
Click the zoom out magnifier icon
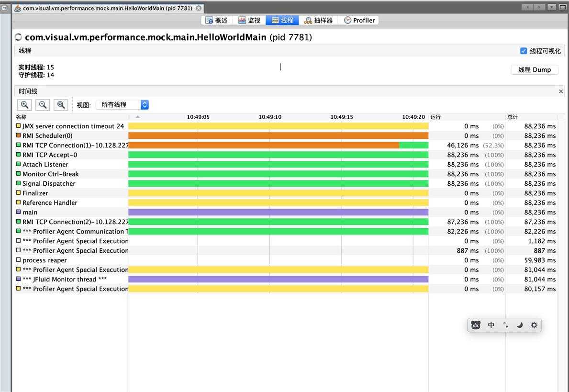[43, 105]
